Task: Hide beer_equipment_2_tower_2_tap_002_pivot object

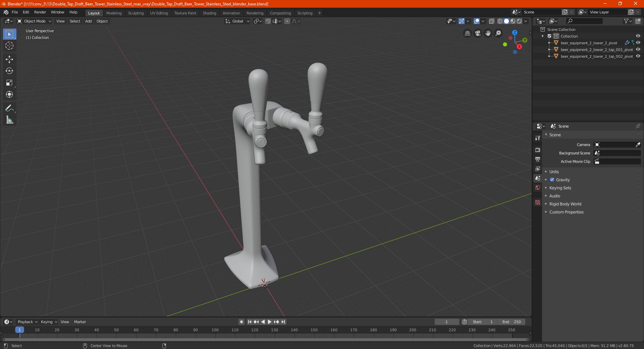Action: (638, 56)
